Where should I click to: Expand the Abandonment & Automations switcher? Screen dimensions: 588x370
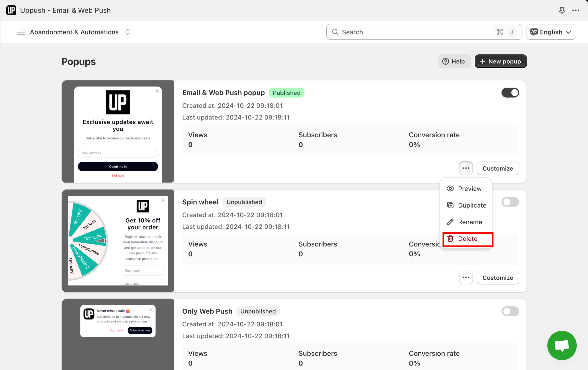pos(128,32)
